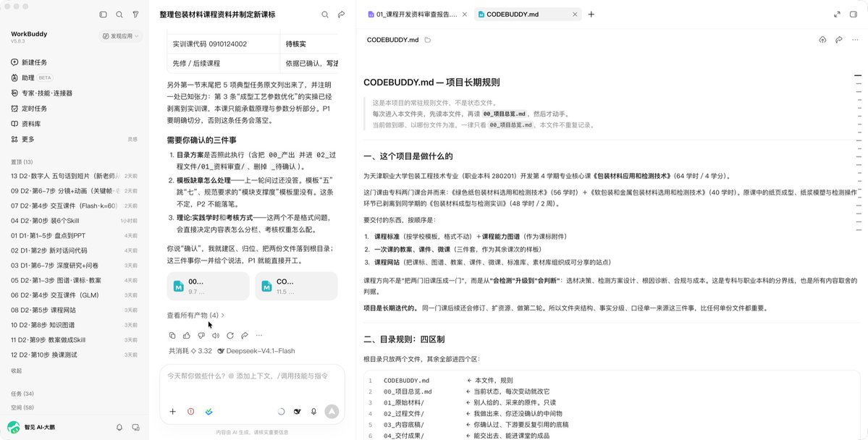The width and height of the screenshot is (868, 440).
Task: Upload CODEBUDDY.md with cloud icon
Action: coord(822,40)
